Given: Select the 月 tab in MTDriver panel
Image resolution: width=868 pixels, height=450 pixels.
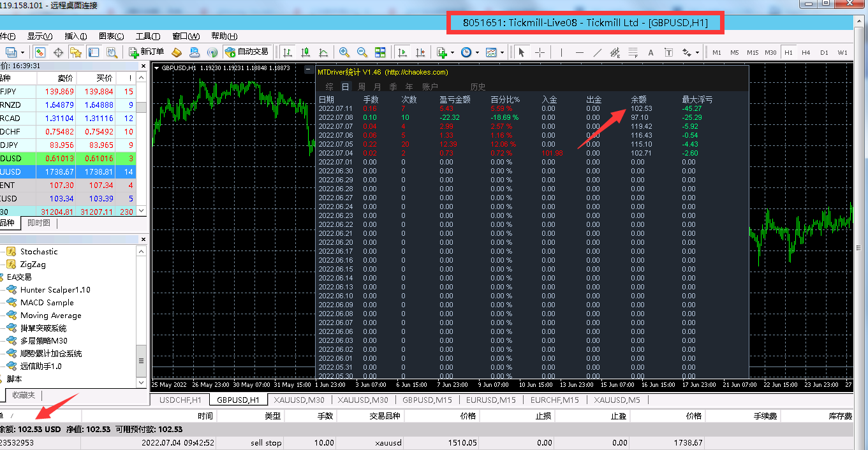Looking at the screenshot, I should coord(377,87).
